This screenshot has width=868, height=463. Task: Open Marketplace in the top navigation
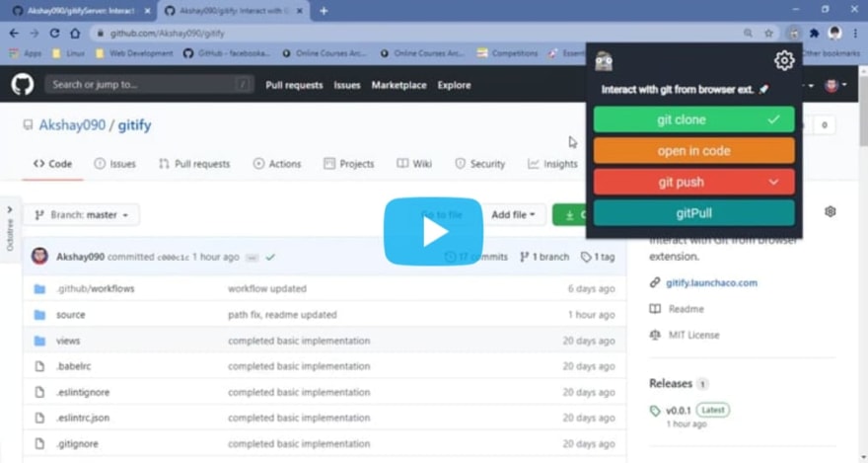pyautogui.click(x=398, y=85)
